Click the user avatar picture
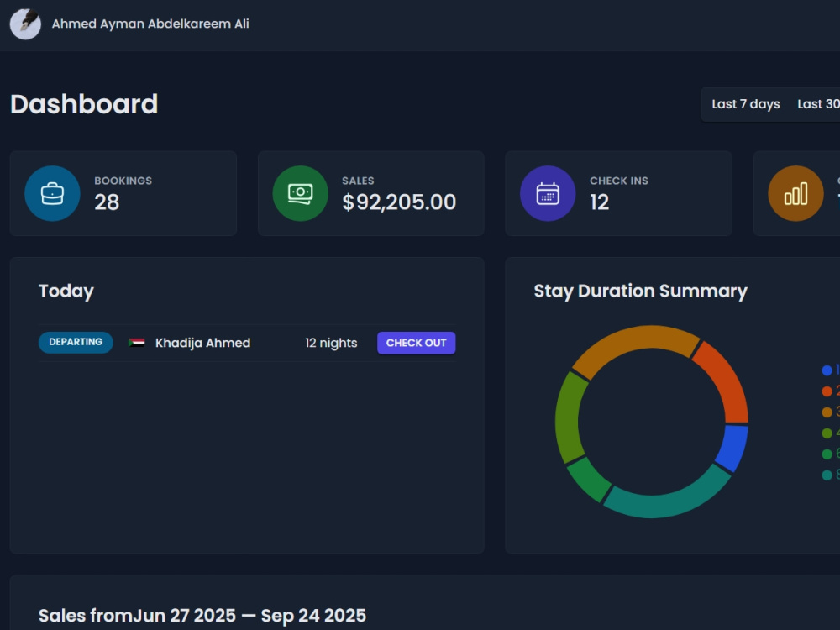The image size is (840, 630). tap(25, 24)
